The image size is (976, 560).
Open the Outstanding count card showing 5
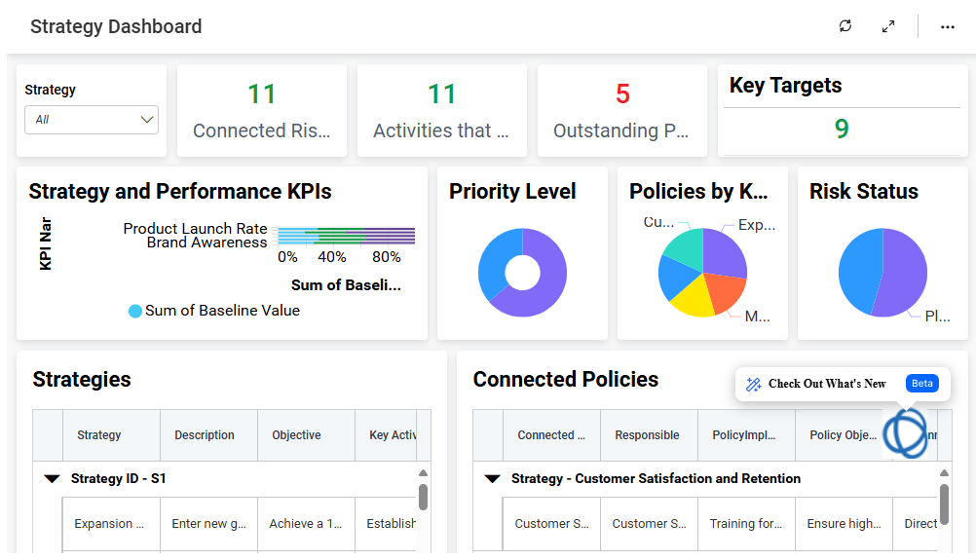pyautogui.click(x=622, y=111)
